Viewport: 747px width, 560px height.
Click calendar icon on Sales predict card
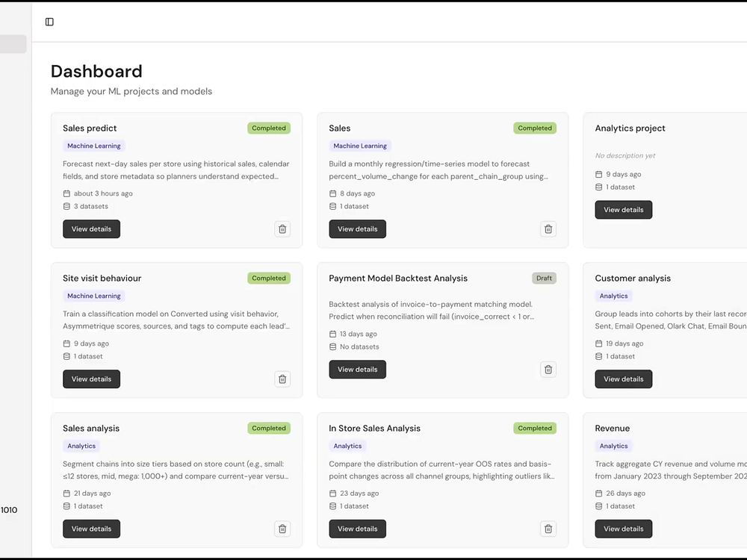pyautogui.click(x=66, y=193)
